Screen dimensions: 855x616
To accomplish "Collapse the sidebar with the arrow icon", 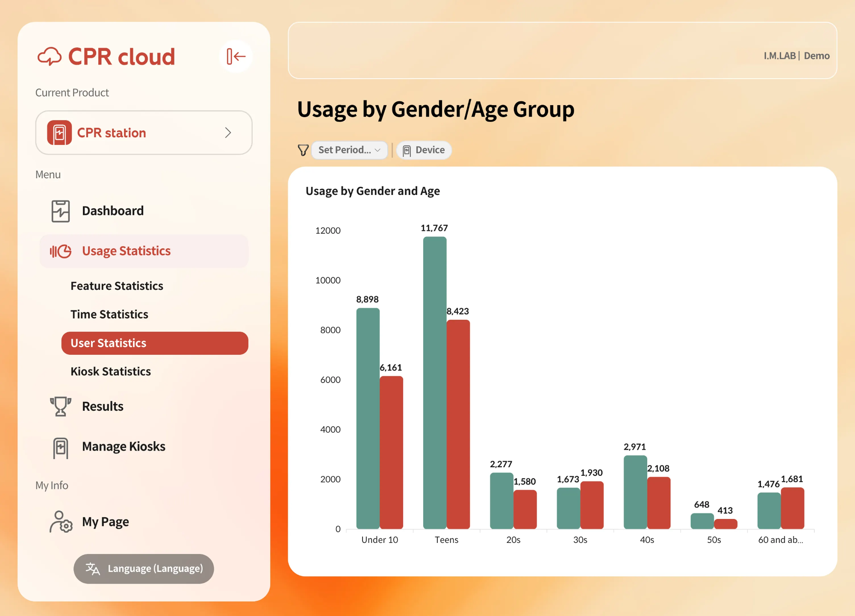I will pyautogui.click(x=236, y=56).
